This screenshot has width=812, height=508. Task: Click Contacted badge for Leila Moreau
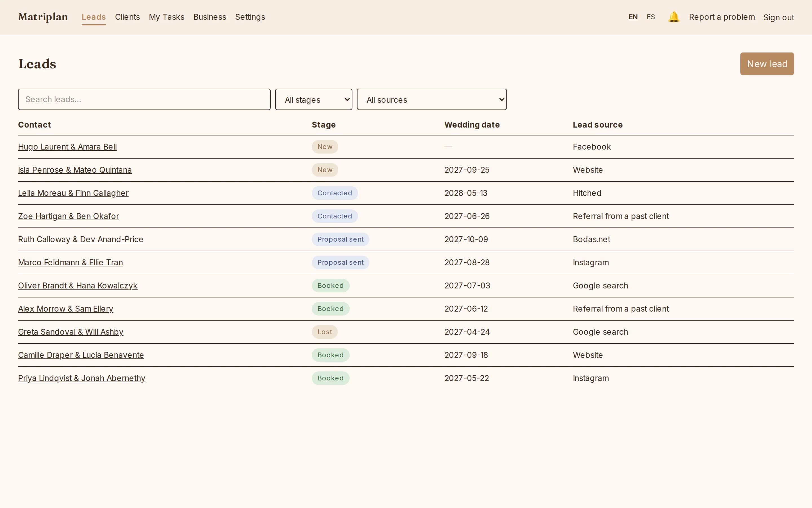pos(335,193)
